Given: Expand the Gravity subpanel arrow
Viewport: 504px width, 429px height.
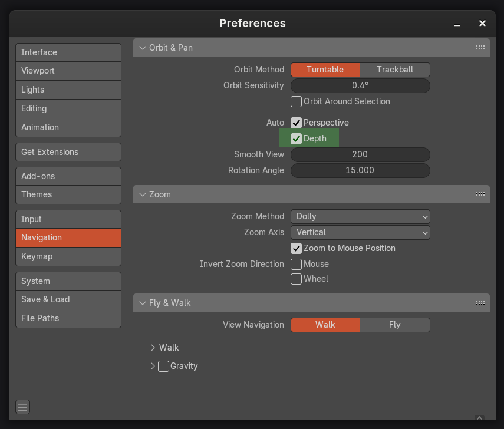Looking at the screenshot, I should 153,366.
